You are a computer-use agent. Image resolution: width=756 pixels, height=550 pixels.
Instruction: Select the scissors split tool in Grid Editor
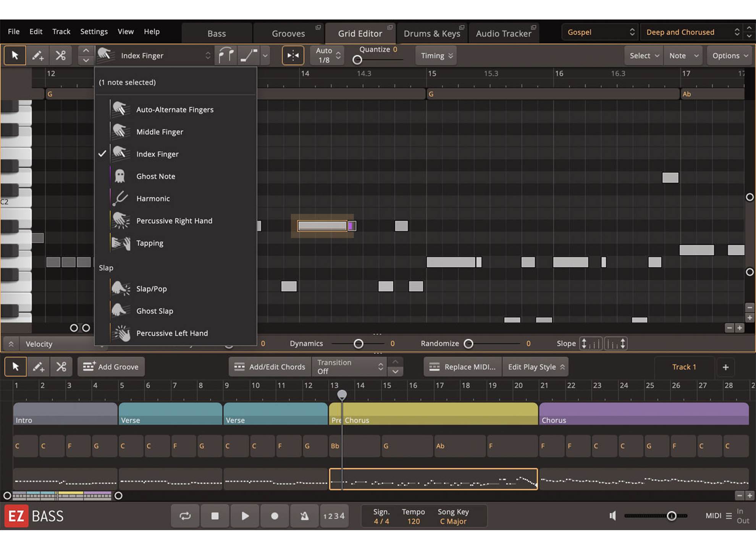coord(61,56)
